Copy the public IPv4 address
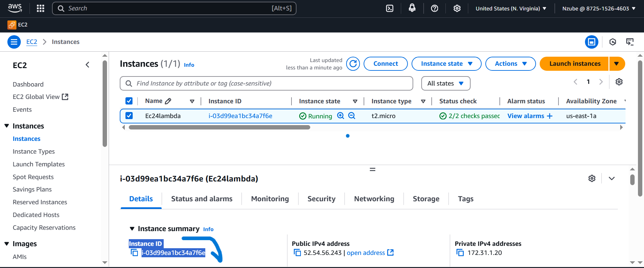This screenshot has height=268, width=644. point(297,253)
